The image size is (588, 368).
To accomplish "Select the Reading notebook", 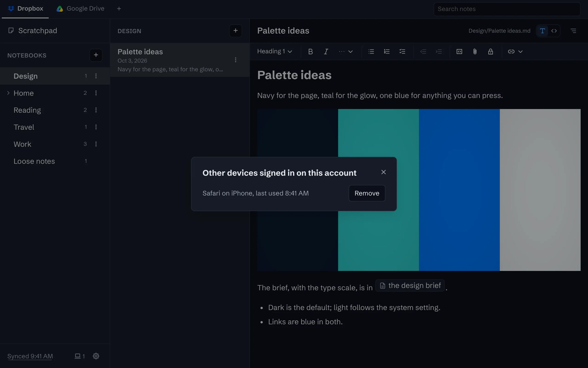I will (x=55, y=110).
